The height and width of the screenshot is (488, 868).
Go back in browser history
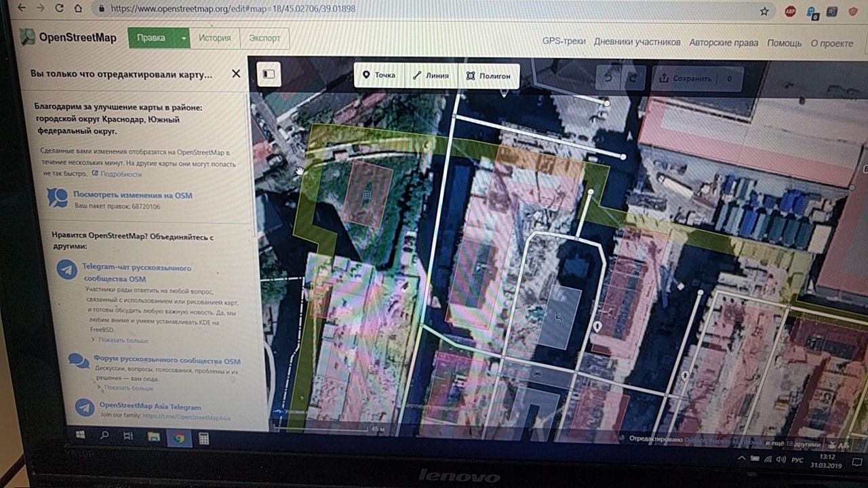[22, 9]
